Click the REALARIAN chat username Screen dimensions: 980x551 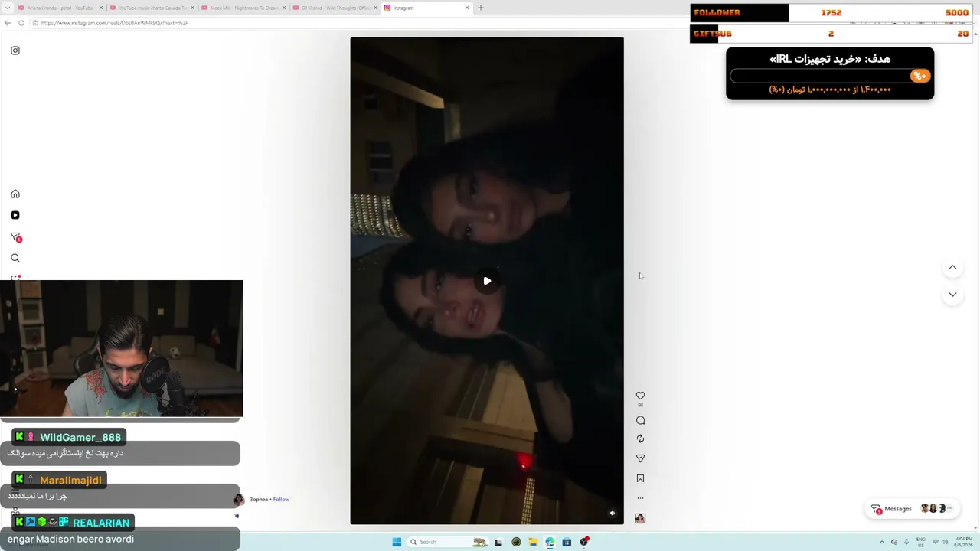101,523
